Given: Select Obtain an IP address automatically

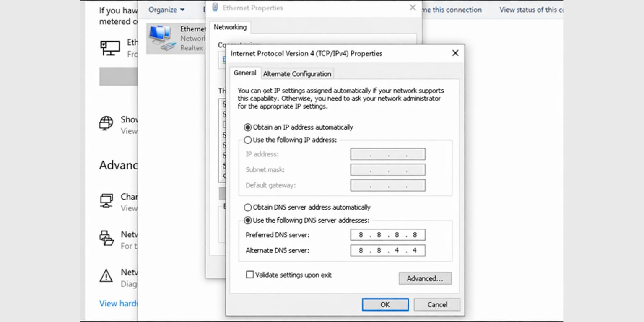Looking at the screenshot, I should (247, 127).
